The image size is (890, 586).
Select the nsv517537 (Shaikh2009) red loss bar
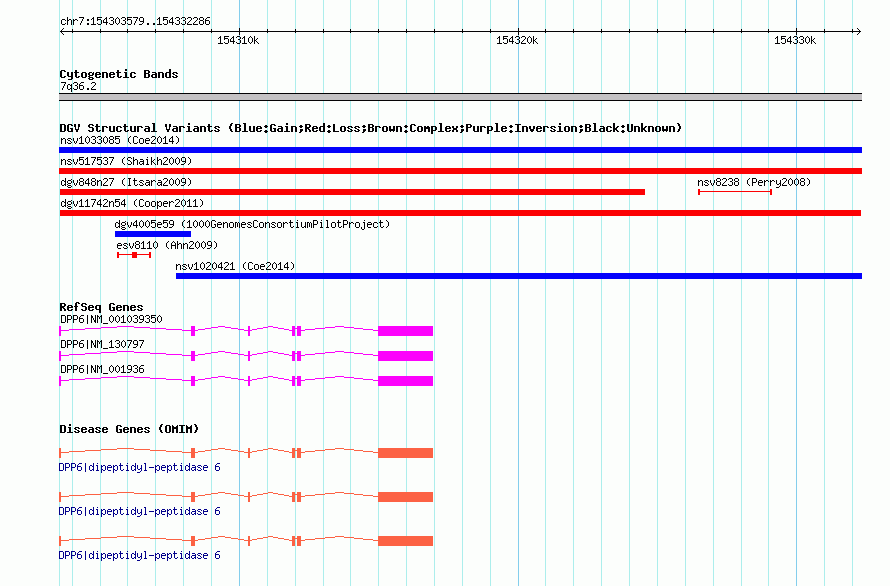pos(460,171)
